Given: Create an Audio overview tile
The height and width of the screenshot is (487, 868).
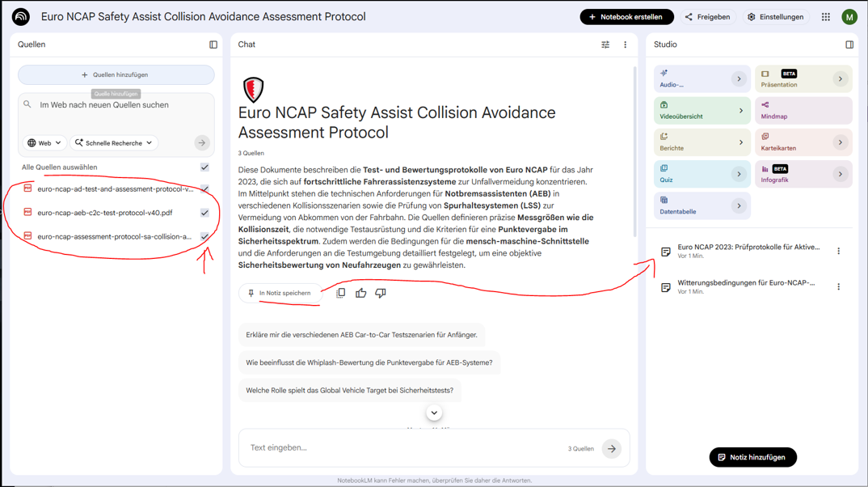Looking at the screenshot, I should click(702, 78).
